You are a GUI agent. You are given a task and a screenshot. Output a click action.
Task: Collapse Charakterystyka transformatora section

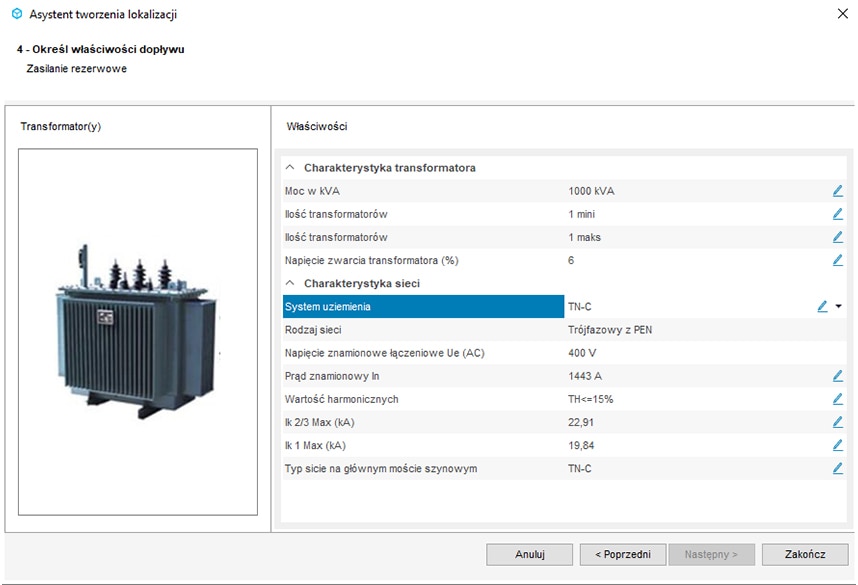point(290,168)
